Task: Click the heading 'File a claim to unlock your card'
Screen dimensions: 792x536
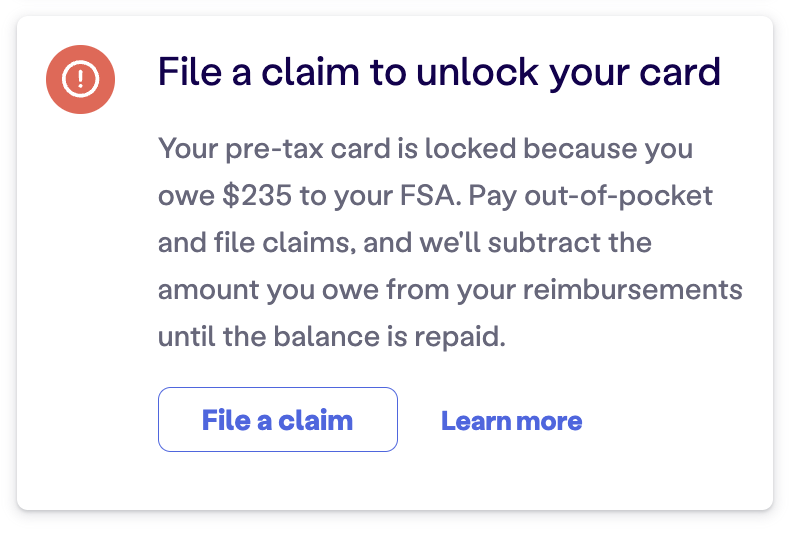Action: click(x=439, y=72)
